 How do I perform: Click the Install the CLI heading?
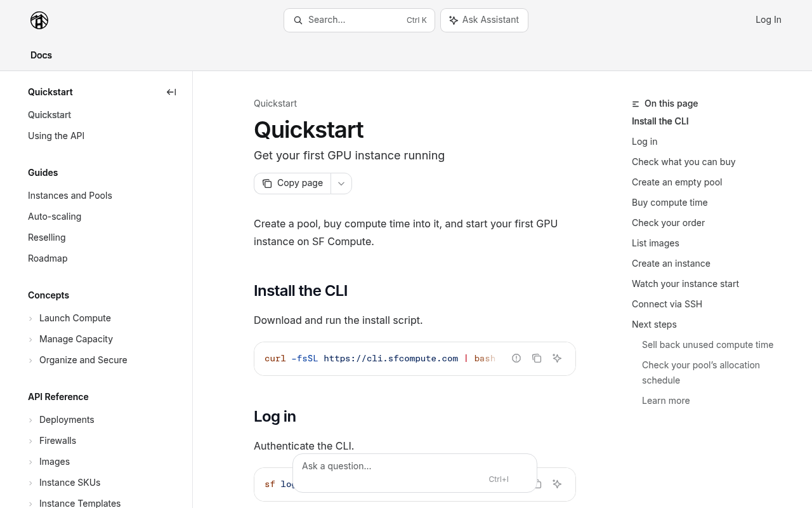[x=301, y=291]
